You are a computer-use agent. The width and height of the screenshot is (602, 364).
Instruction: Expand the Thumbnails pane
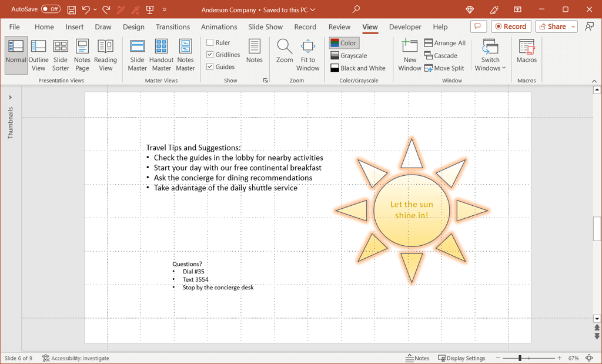click(x=10, y=98)
